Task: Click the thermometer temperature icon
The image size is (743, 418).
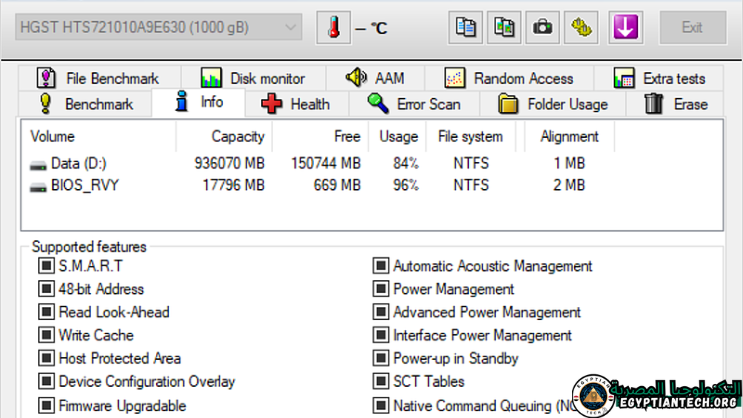Action: (333, 27)
